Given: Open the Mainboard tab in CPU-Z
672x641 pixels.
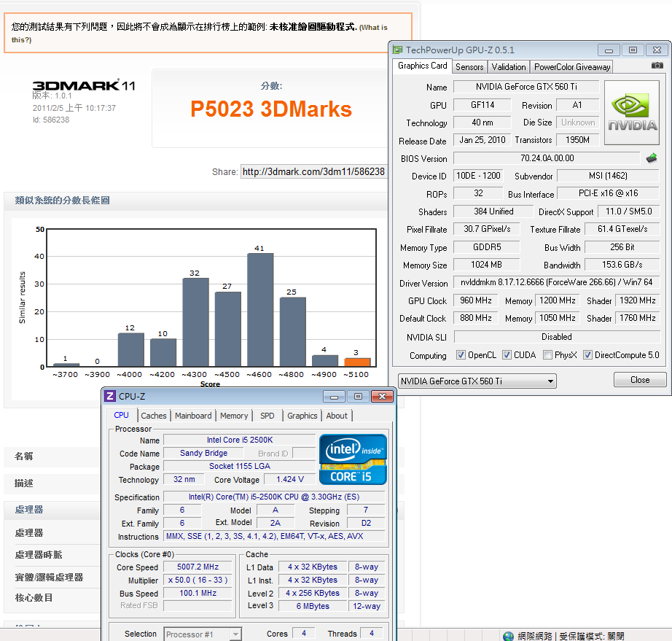Looking at the screenshot, I should pyautogui.click(x=193, y=416).
